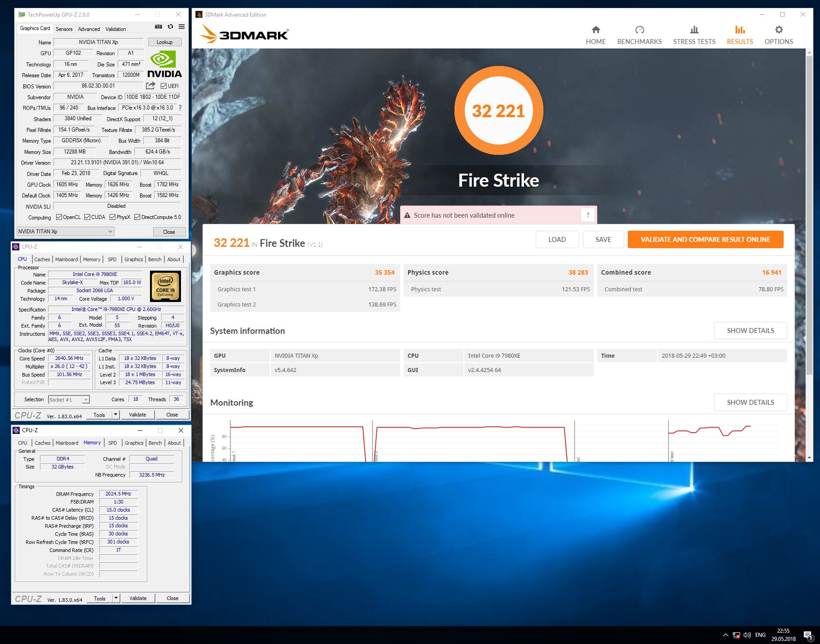This screenshot has height=644, width=820.
Task: Toggle the DirectCompute 5.0 checkbox
Action: click(137, 217)
